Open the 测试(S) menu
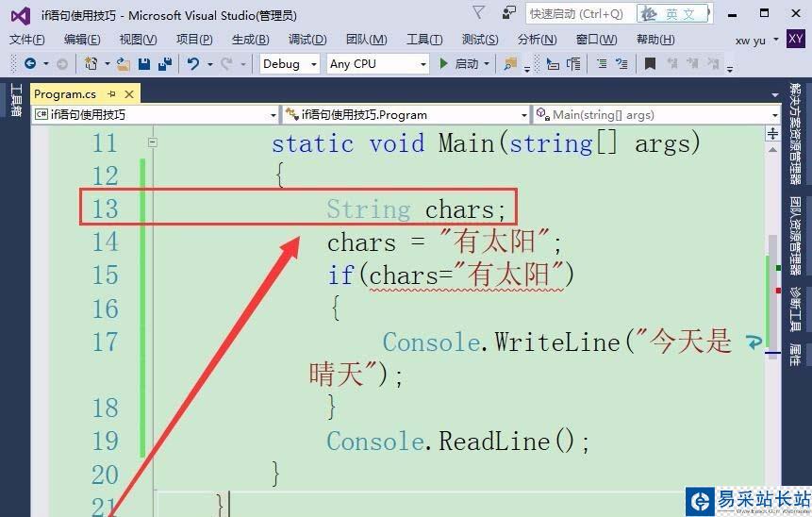Image resolution: width=812 pixels, height=517 pixels. (x=479, y=40)
